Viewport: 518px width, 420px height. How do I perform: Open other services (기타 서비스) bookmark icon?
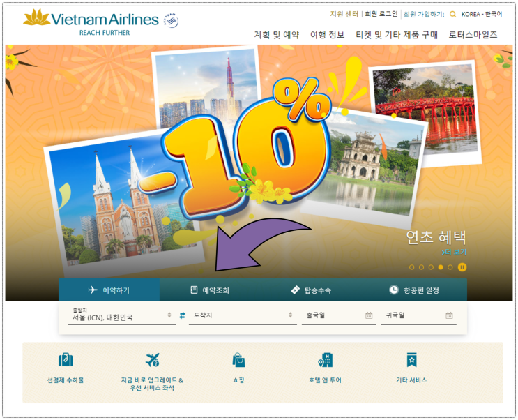[x=411, y=360]
